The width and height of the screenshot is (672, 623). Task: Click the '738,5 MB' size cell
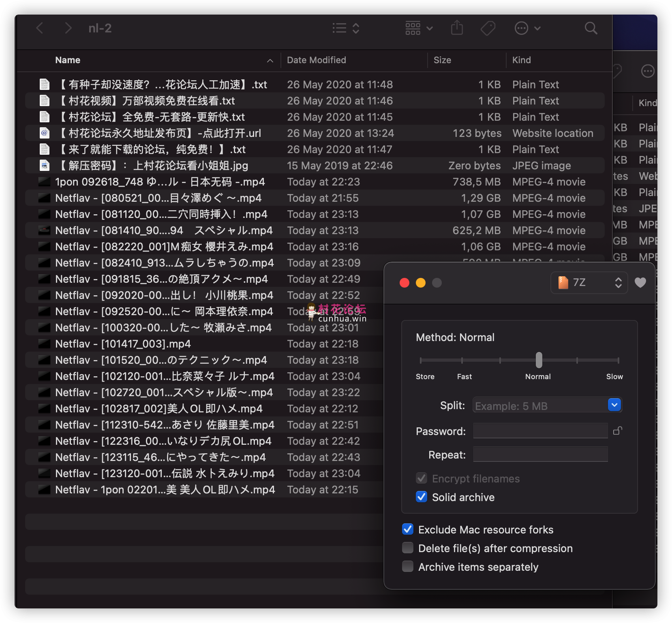tap(477, 181)
